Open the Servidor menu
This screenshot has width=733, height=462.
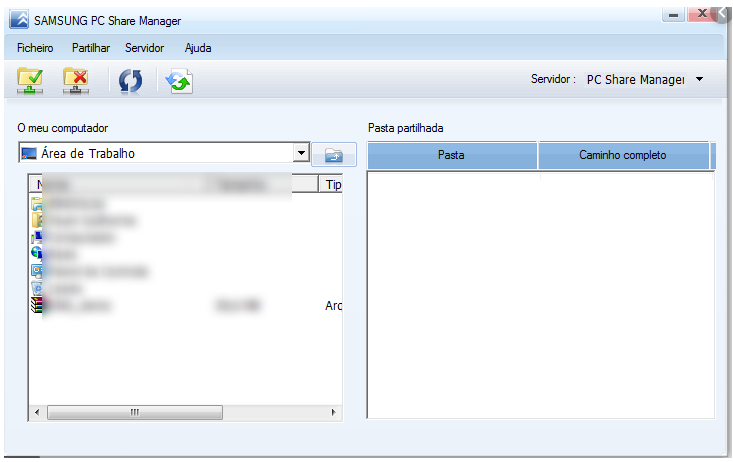144,48
